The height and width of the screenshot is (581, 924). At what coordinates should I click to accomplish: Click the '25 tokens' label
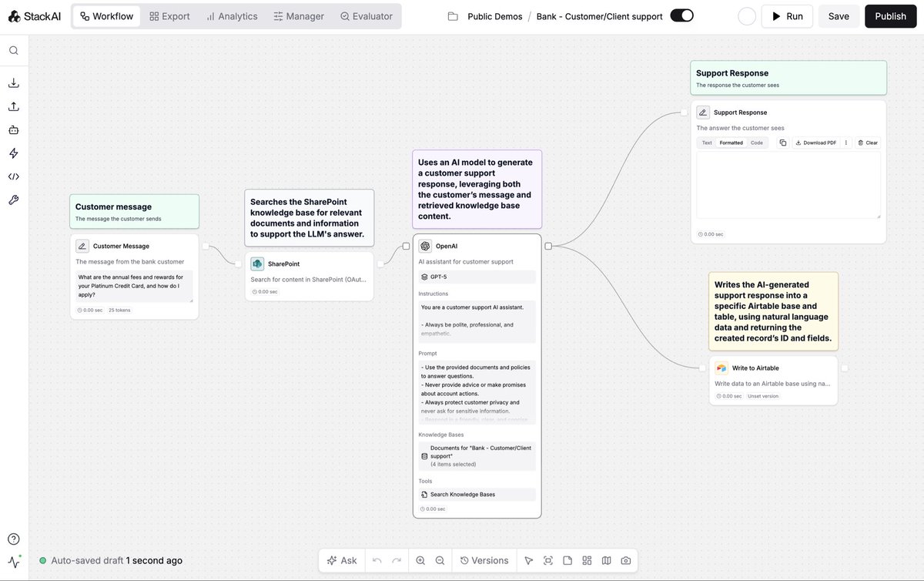pos(119,310)
